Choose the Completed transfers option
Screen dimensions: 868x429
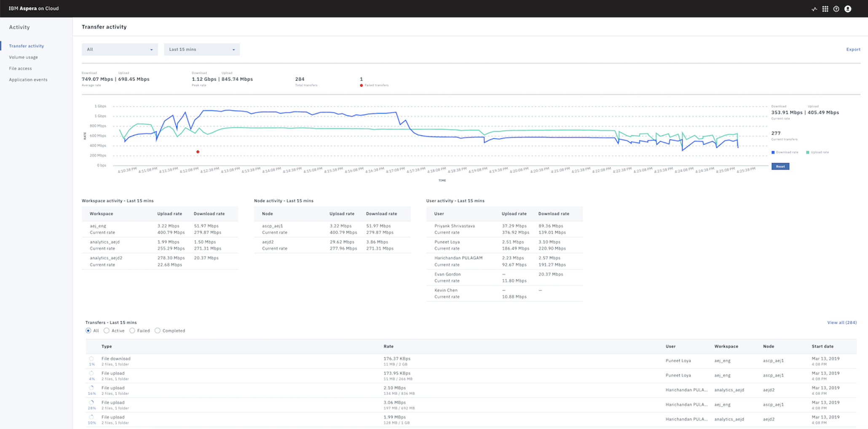pyautogui.click(x=158, y=331)
